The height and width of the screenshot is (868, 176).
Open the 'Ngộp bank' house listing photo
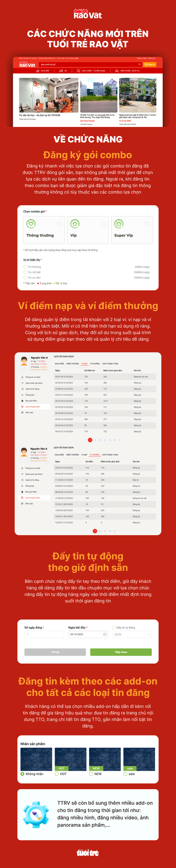(x=137, y=95)
